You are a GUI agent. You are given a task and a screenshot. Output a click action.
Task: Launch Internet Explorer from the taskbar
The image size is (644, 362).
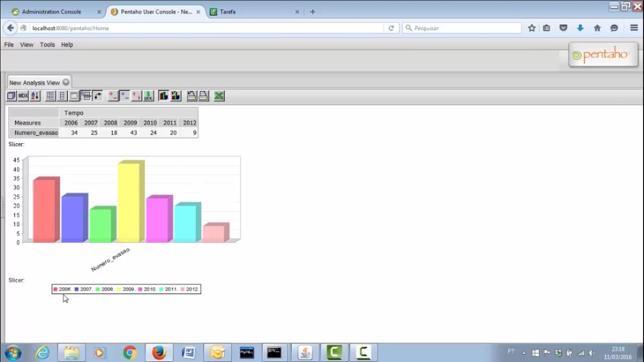coord(42,352)
